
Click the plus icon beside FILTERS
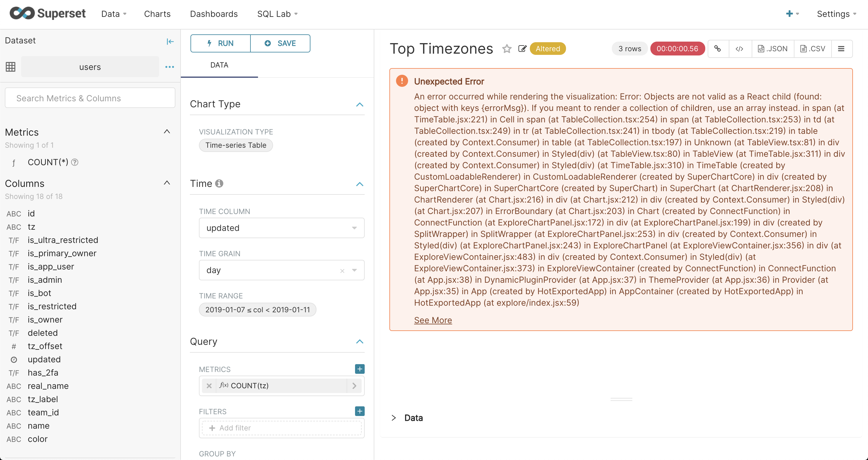tap(360, 411)
